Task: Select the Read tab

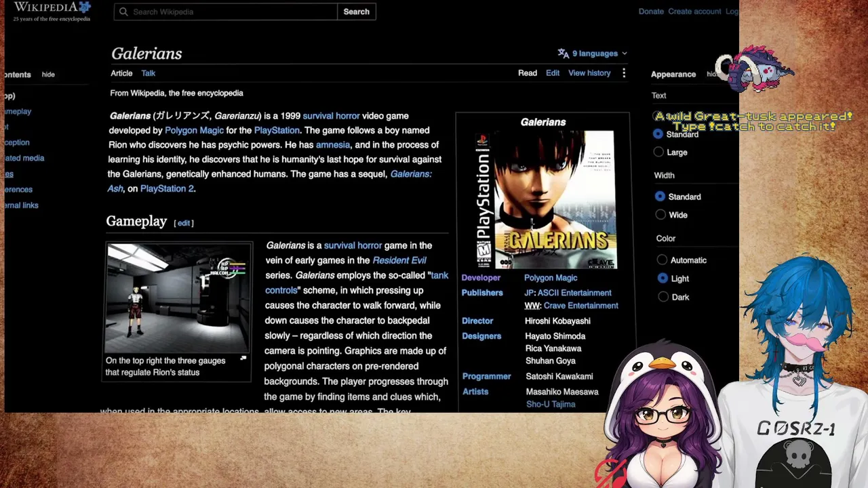Action: pyautogui.click(x=528, y=73)
